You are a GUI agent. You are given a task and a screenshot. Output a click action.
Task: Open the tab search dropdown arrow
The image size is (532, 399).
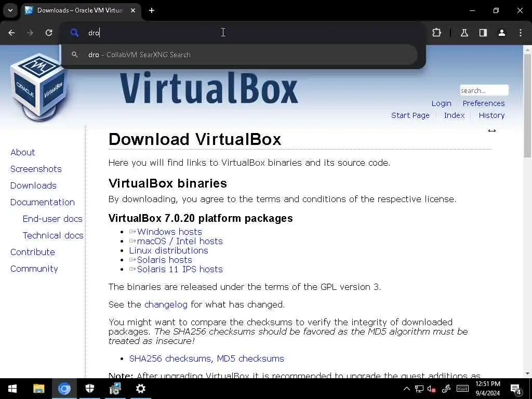tap(10, 10)
